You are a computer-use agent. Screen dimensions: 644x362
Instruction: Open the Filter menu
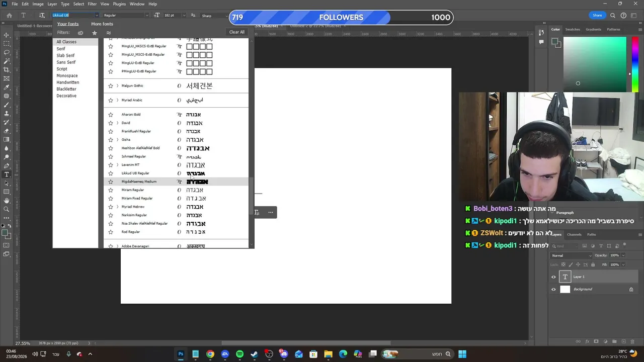pyautogui.click(x=92, y=4)
